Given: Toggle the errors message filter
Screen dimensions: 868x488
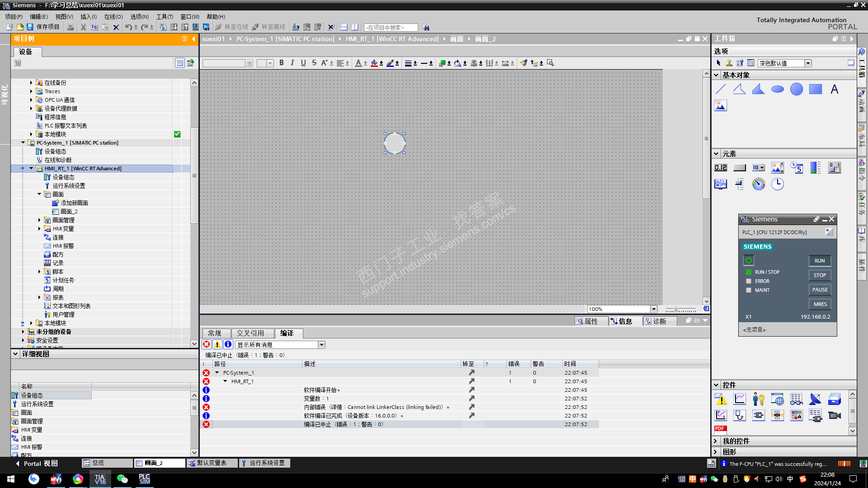Looking at the screenshot, I should (207, 345).
